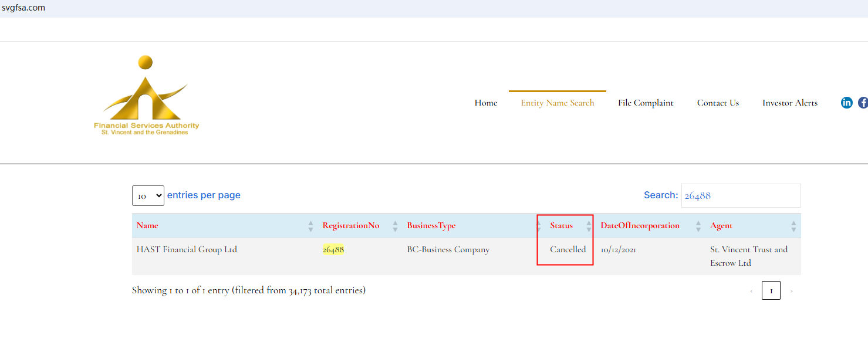Go to the next page arrow
868x359 pixels.
(791, 291)
